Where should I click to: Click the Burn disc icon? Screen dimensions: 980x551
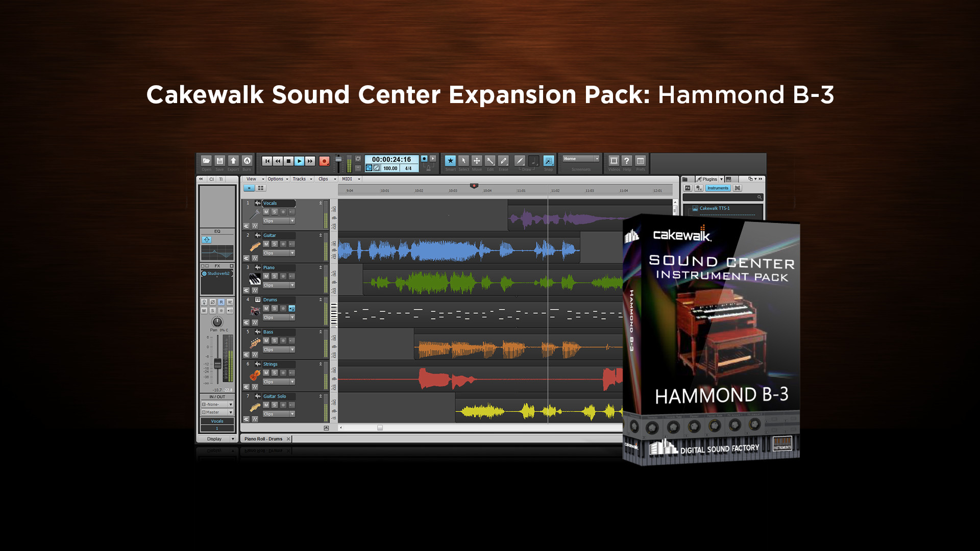click(247, 161)
